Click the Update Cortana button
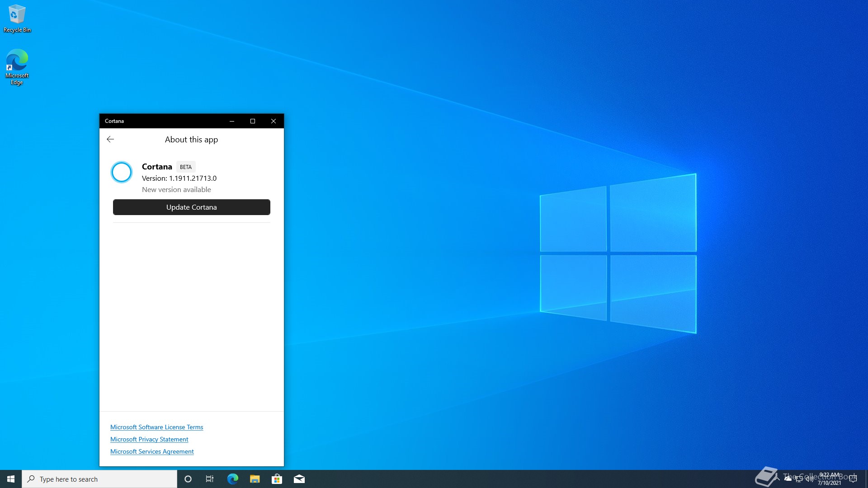This screenshot has width=868, height=488. (x=192, y=207)
